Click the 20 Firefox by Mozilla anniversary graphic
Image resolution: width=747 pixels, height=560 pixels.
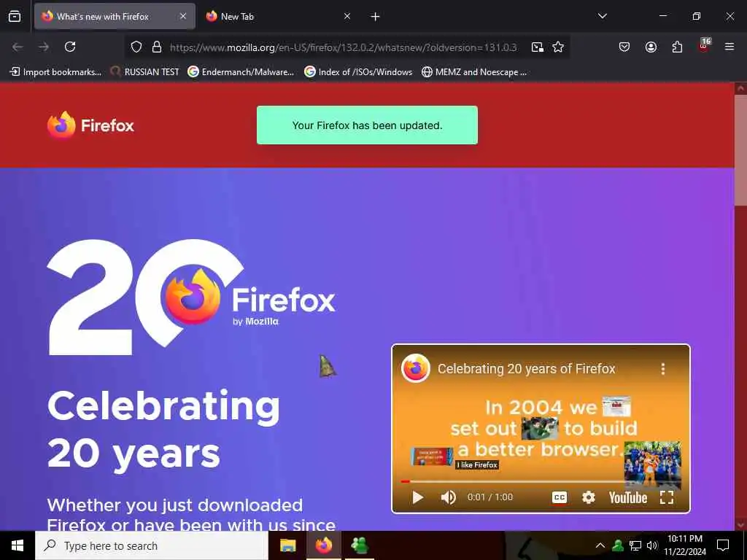point(191,297)
